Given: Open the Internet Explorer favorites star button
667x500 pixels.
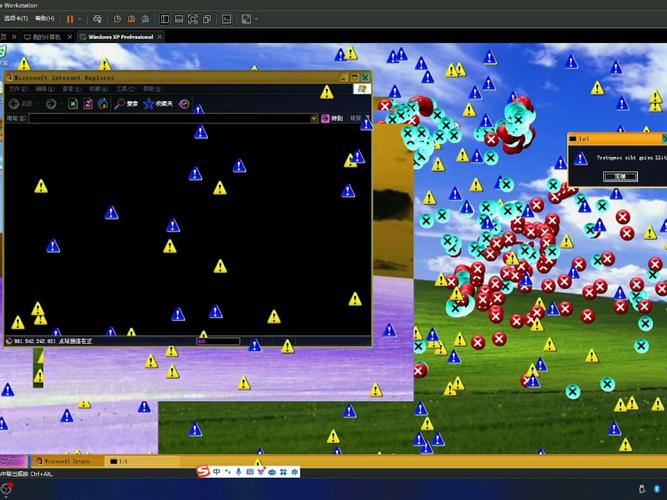Looking at the screenshot, I should click(x=158, y=103).
